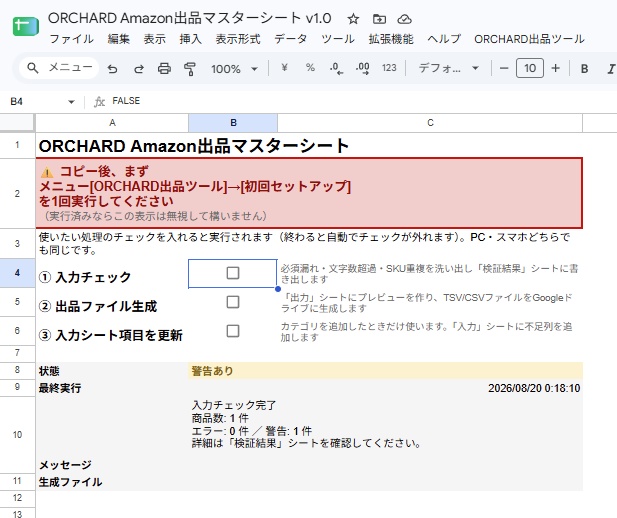Select the cell ① 入力チェック
This screenshot has width=617, height=518.
112,273
